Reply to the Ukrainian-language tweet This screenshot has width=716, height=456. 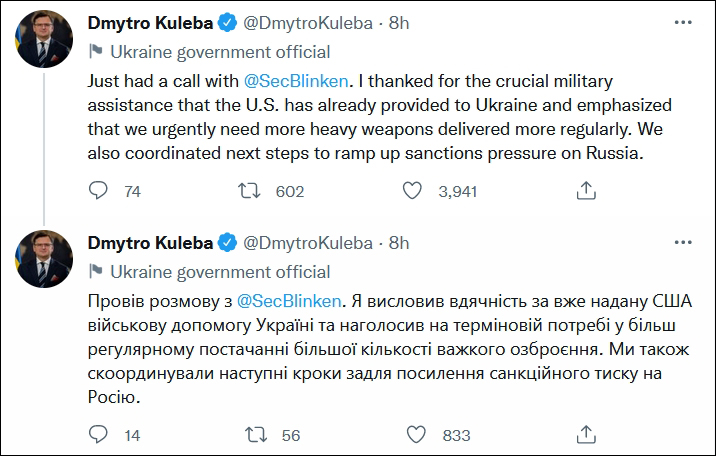coord(98,435)
